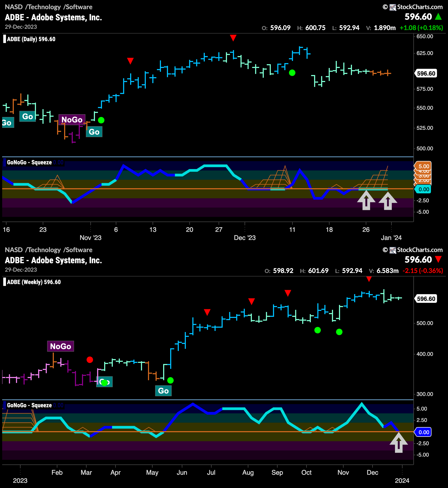Click the GoNoGo - Squeeze legend on the weekly panel
Viewport: 448px width, 488px height.
tap(29, 405)
